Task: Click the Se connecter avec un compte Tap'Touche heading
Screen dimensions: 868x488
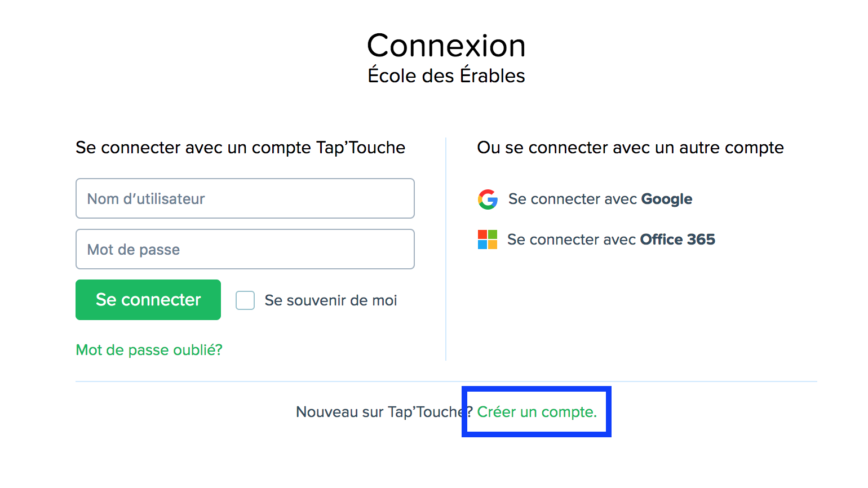Action: coord(241,148)
